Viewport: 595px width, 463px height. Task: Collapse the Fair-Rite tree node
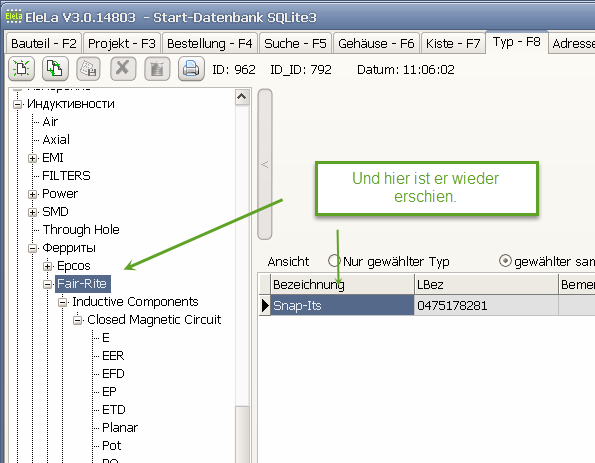point(47,284)
